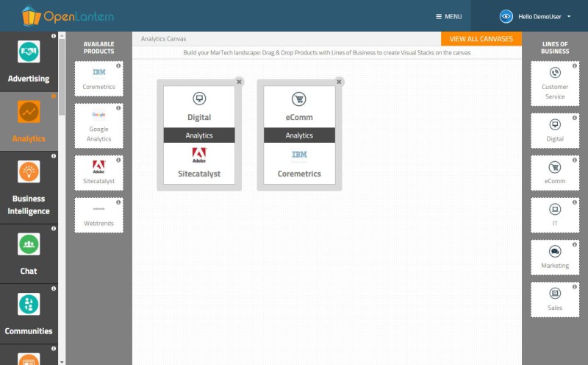Open info icon on Sales tile
Image resolution: width=588 pixels, height=365 pixels.
[575, 287]
